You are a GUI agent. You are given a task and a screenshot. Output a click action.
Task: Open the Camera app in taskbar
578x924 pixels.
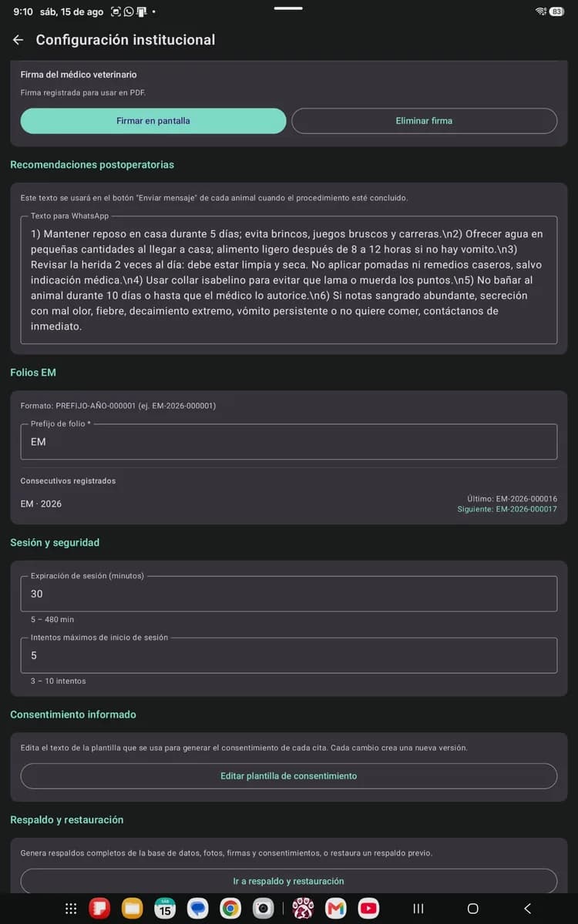[264, 909]
